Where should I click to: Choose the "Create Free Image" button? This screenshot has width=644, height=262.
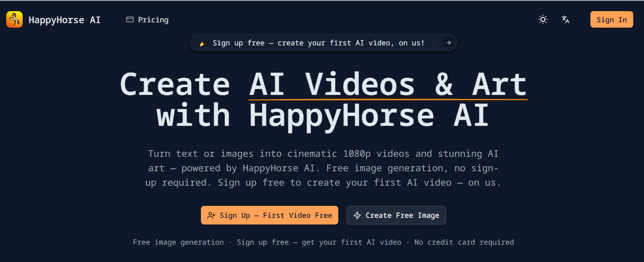point(396,215)
